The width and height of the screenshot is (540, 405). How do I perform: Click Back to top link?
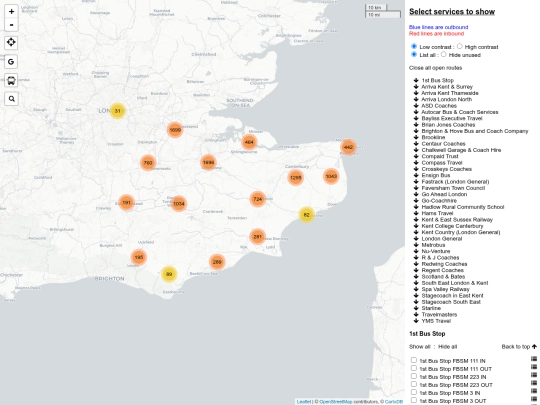(519, 346)
